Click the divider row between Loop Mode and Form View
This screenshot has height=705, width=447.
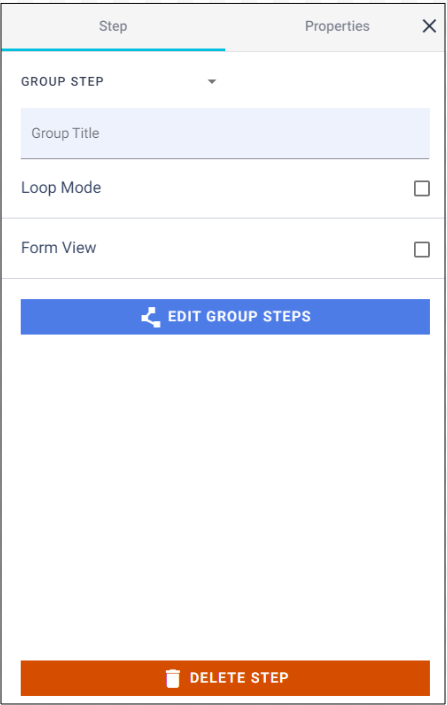224,219
